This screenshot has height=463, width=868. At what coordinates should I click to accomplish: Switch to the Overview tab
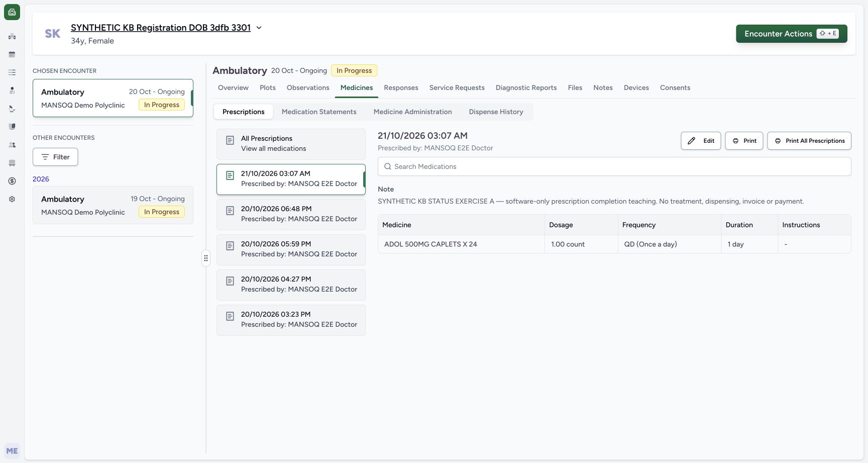coord(233,87)
